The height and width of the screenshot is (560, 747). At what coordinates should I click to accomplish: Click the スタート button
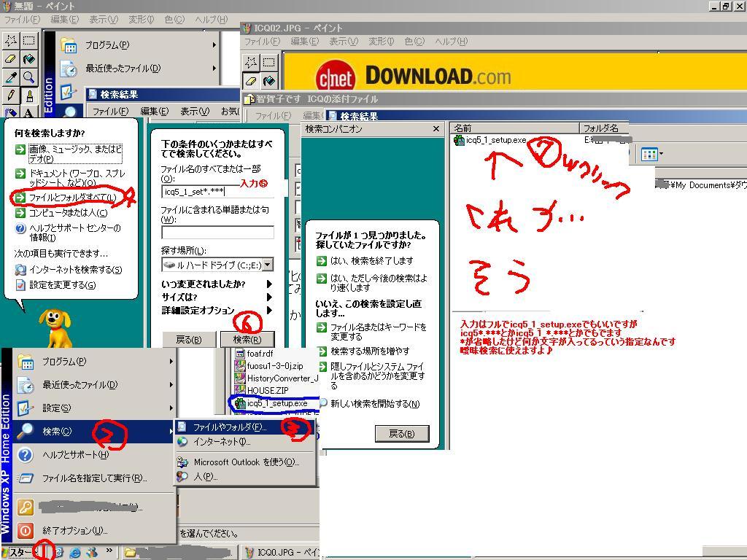pyautogui.click(x=20, y=552)
